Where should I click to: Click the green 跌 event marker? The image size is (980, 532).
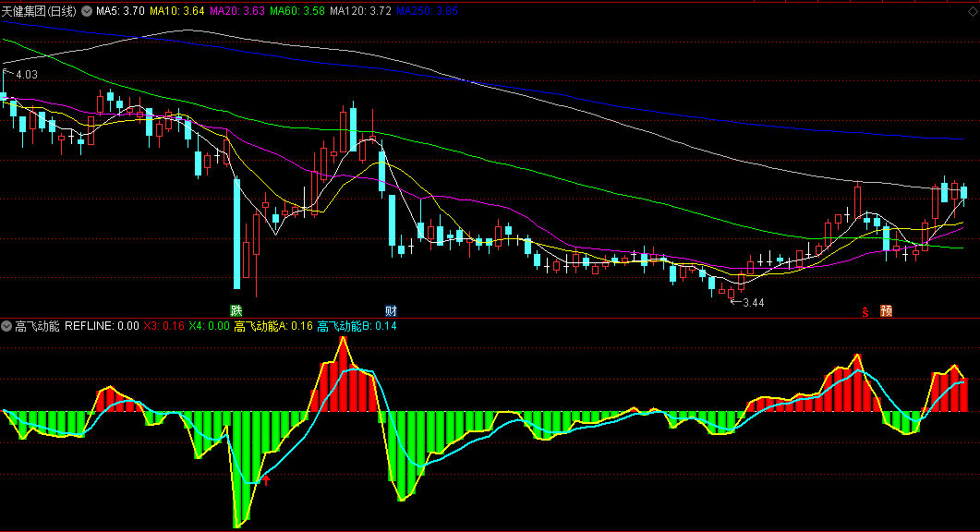236,310
